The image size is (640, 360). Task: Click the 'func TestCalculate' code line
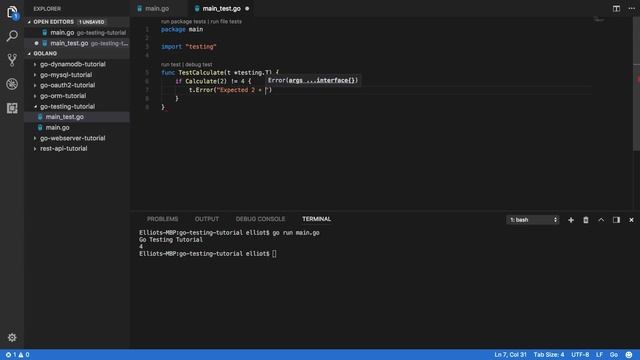pyautogui.click(x=220, y=73)
